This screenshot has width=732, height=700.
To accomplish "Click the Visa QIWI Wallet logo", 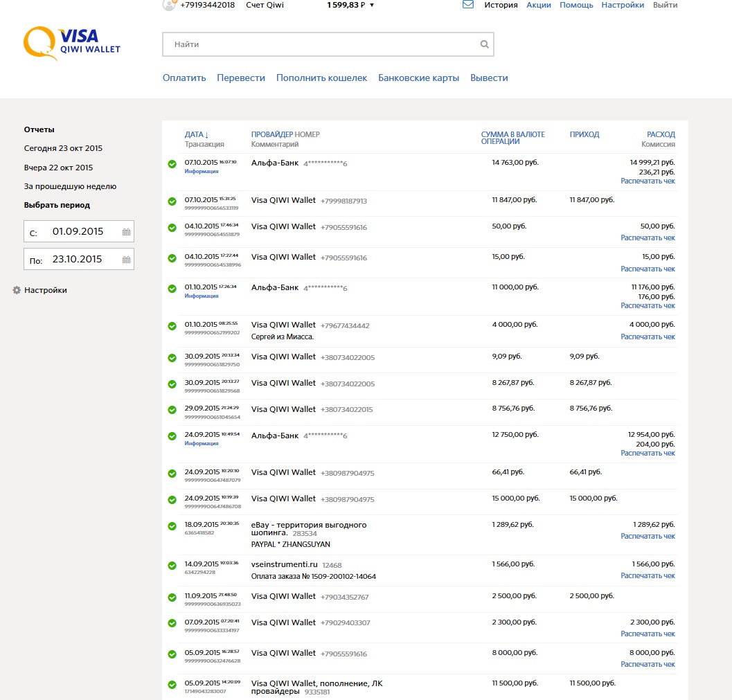I will tap(72, 44).
